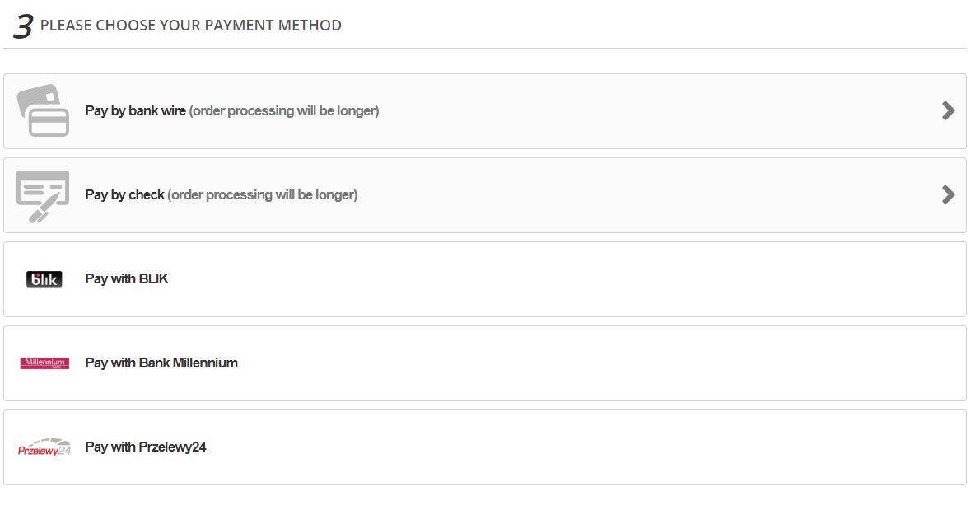Open the Pay with Przelewy24 option

147,447
